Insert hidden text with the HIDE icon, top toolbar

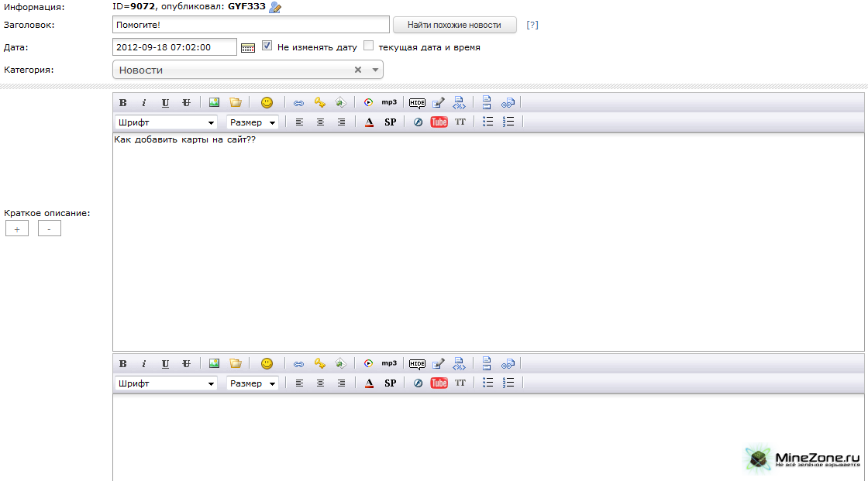(418, 102)
